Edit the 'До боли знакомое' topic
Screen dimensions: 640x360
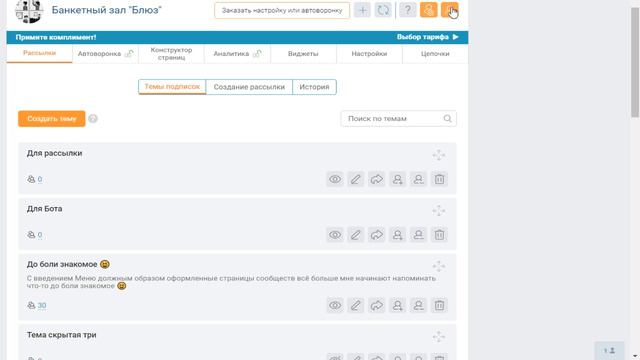356,305
